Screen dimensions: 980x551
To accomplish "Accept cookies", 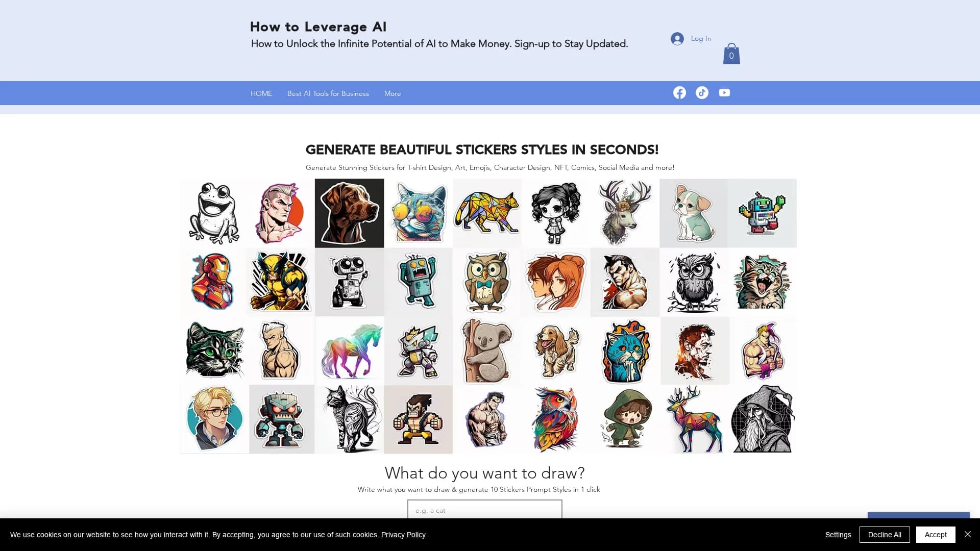I will tap(936, 535).
